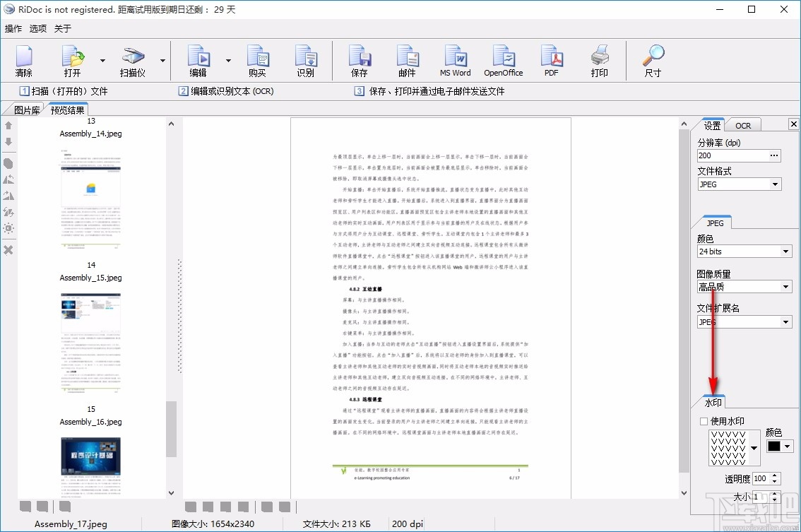
Task: Open the watermark pattern dropdown
Action: coord(754,448)
